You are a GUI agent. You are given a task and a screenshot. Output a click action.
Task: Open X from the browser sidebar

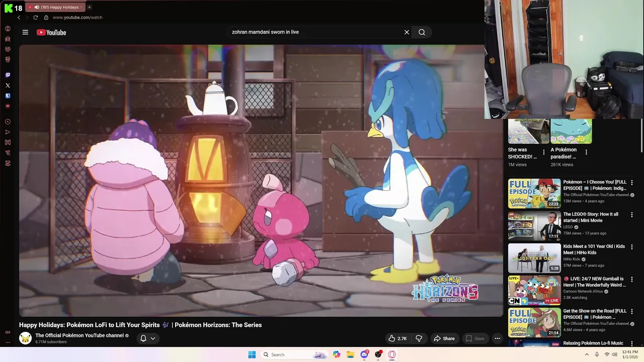click(x=8, y=85)
